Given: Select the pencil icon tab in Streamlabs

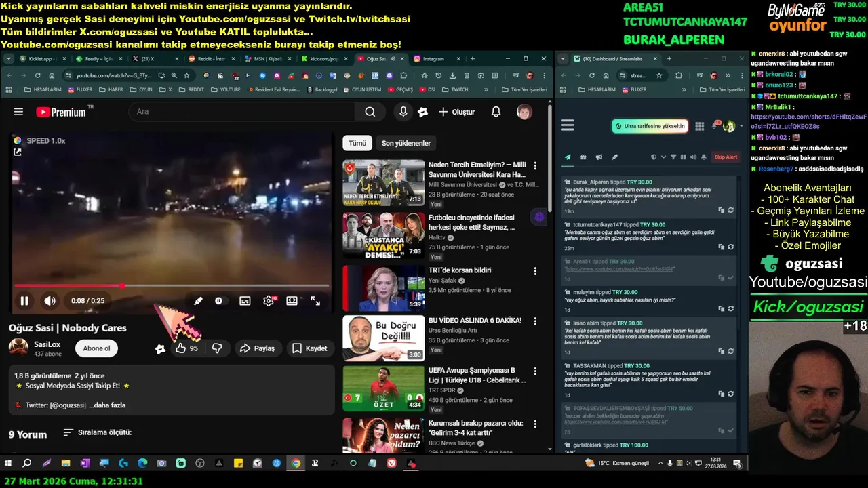Looking at the screenshot, I should pyautogui.click(x=615, y=157).
